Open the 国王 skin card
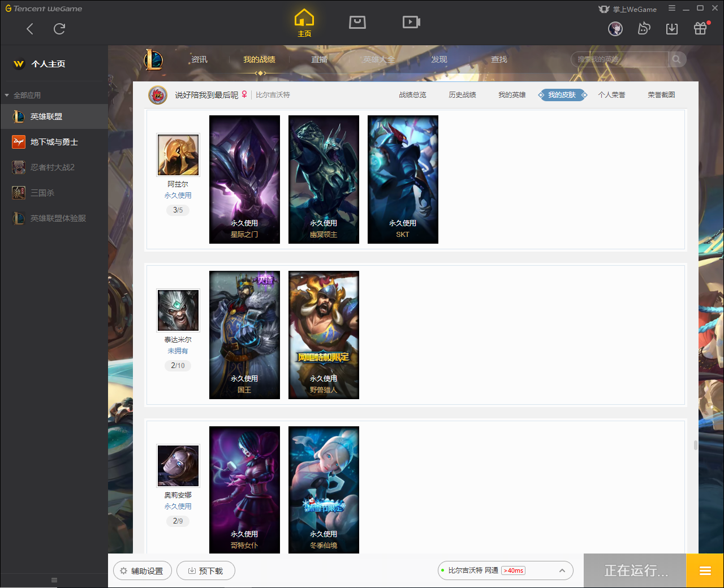The height and width of the screenshot is (588, 724). point(244,335)
